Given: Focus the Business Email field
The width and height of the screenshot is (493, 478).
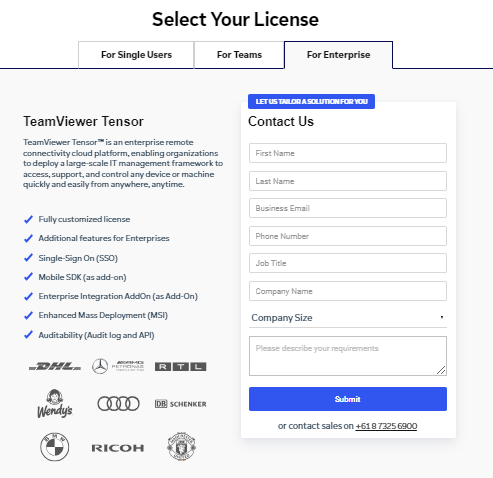Looking at the screenshot, I should click(348, 208).
